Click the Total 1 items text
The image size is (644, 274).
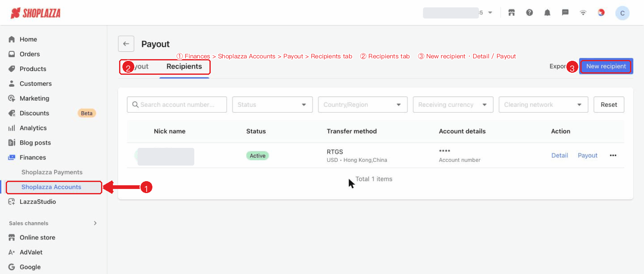tap(374, 179)
